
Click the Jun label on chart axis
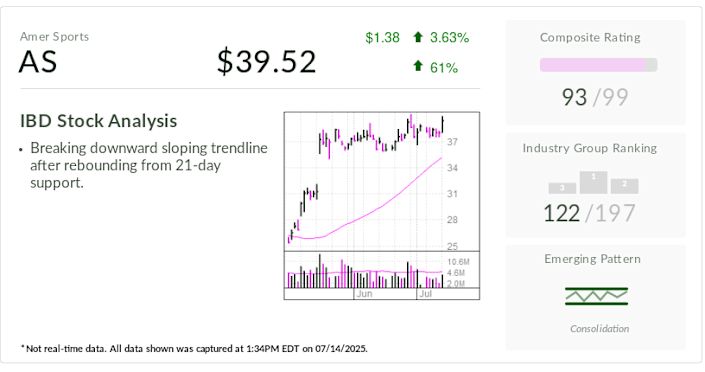click(x=364, y=294)
